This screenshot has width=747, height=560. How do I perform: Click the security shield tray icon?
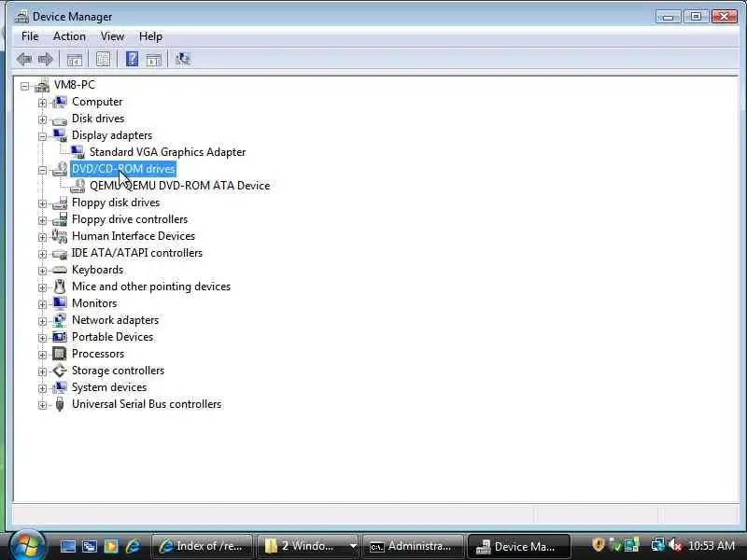[598, 545]
